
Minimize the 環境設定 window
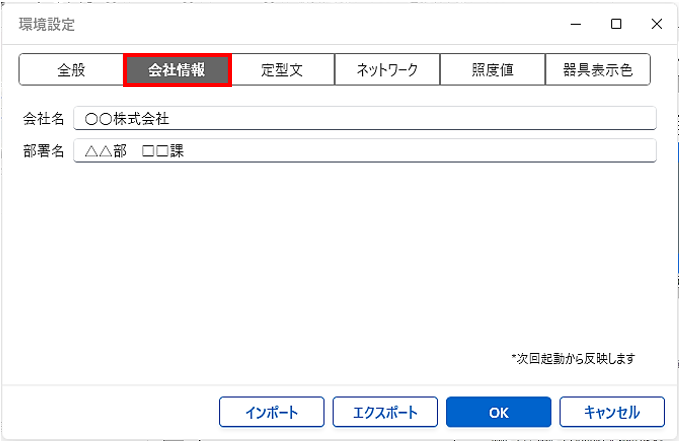tap(577, 24)
